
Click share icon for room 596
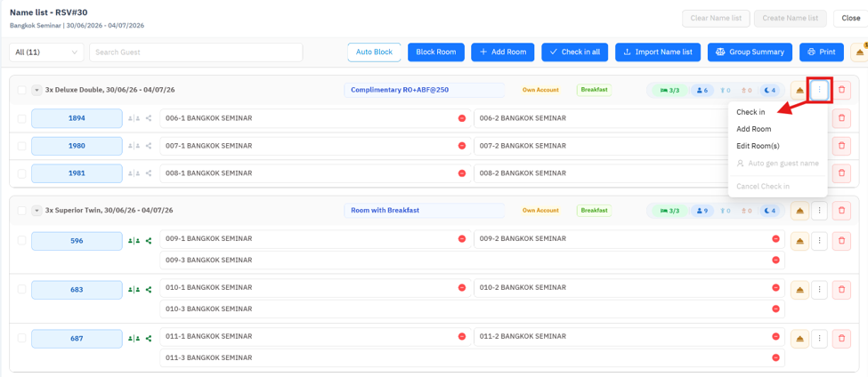149,241
